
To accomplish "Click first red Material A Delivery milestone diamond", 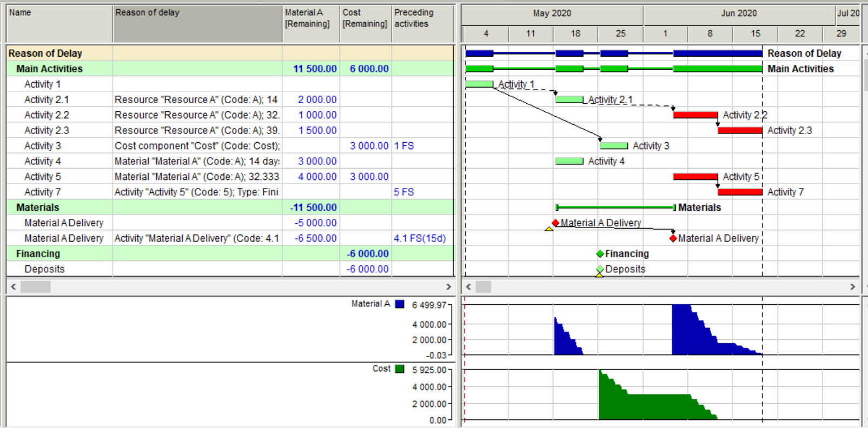I will point(555,223).
